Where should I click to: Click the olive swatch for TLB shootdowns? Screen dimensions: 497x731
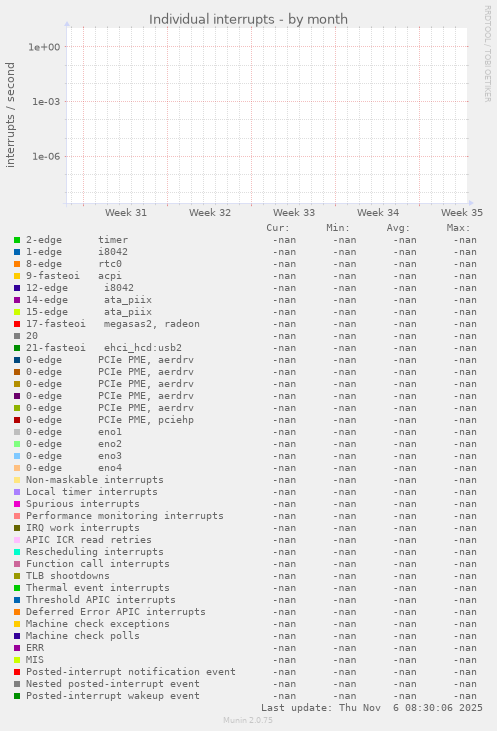[x=17, y=576]
